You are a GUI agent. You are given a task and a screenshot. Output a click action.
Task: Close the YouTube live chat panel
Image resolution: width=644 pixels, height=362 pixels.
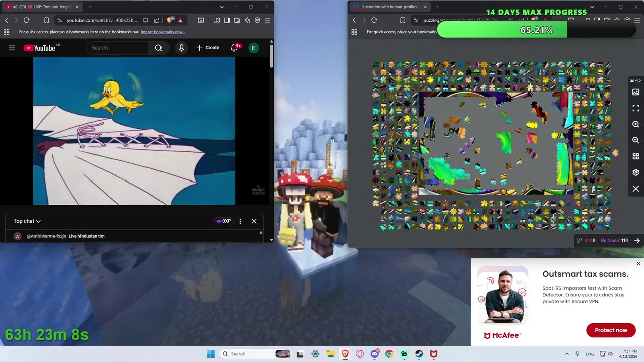[x=254, y=221]
